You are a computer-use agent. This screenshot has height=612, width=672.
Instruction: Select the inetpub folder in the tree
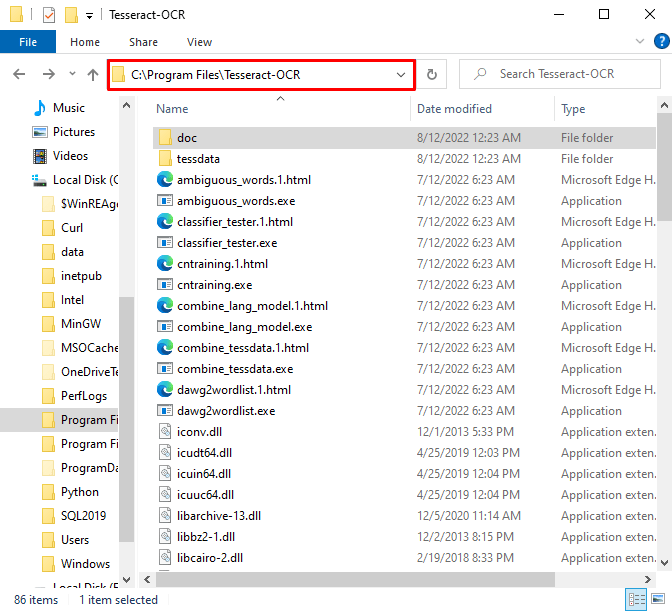81,276
